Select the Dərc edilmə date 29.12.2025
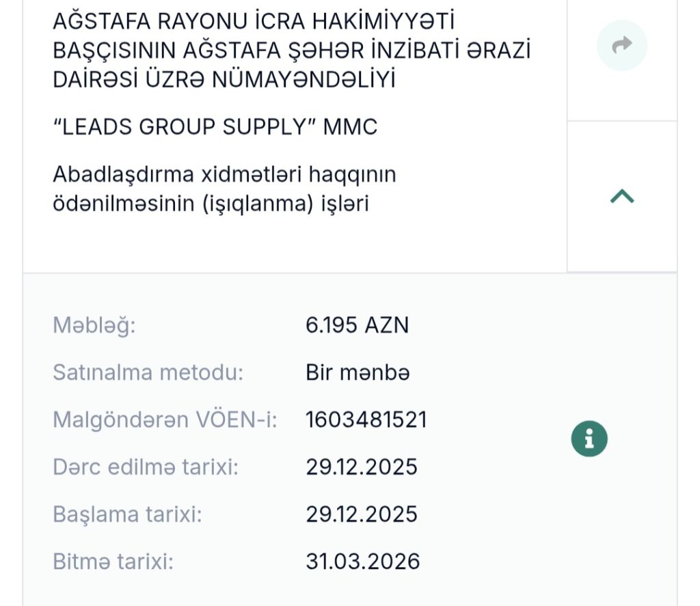This screenshot has width=700, height=606. point(362,467)
